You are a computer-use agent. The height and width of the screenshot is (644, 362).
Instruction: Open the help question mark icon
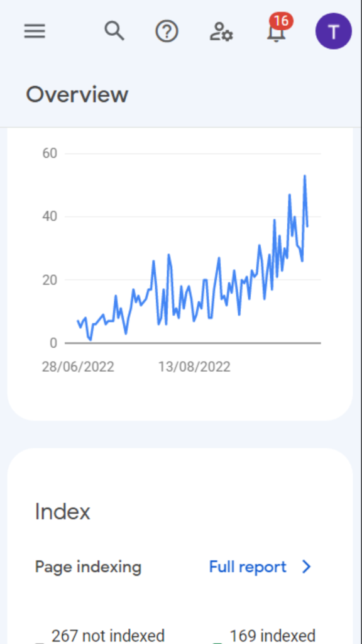[x=167, y=31]
